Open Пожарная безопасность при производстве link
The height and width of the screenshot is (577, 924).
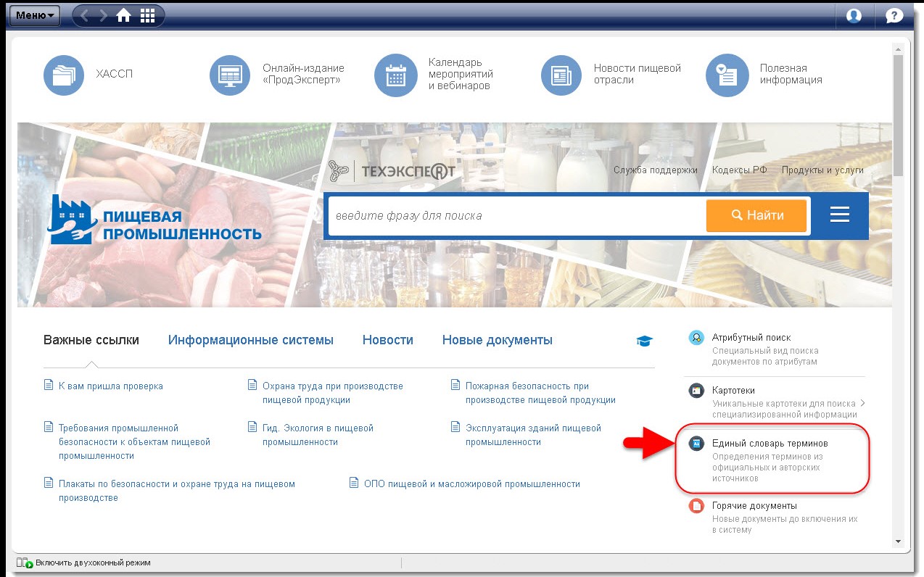point(540,393)
